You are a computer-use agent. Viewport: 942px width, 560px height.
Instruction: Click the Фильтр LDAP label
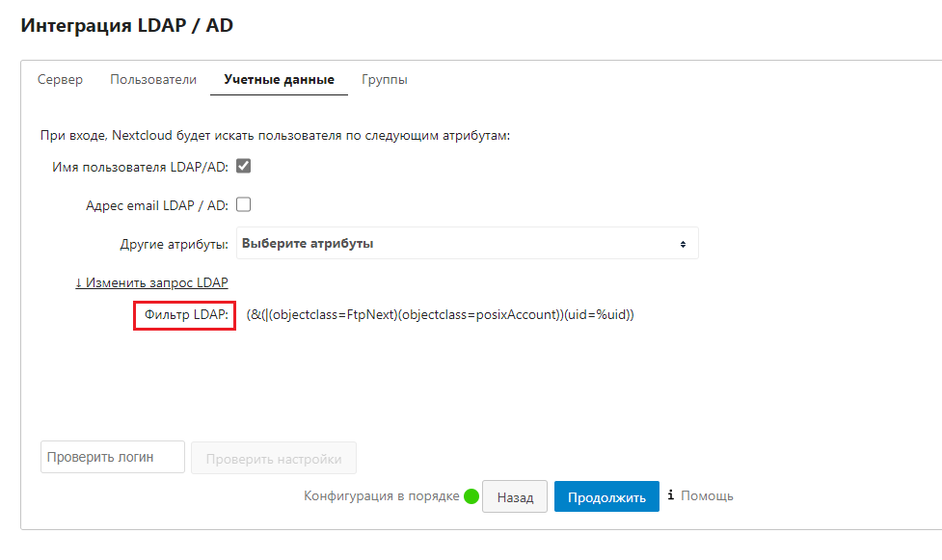185,315
